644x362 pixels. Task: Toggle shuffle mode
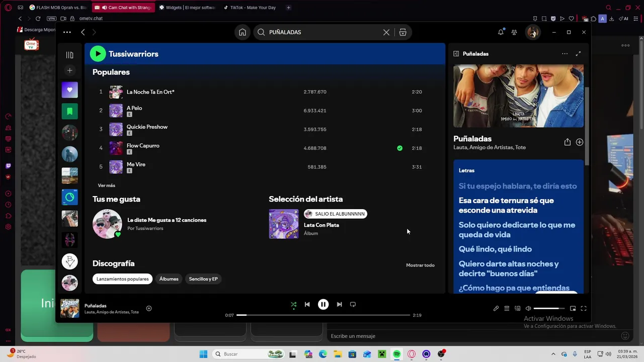tap(293, 305)
